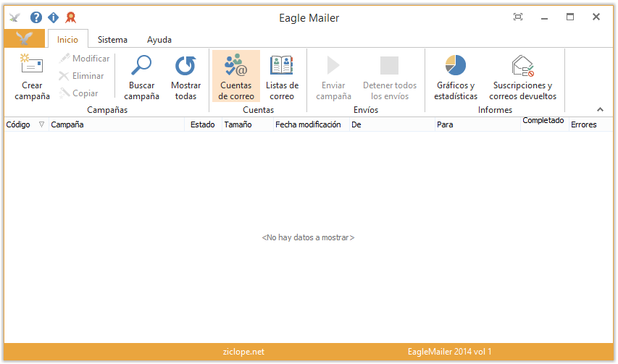Sort by the Campaña column header
The width and height of the screenshot is (618, 364).
[x=116, y=124]
